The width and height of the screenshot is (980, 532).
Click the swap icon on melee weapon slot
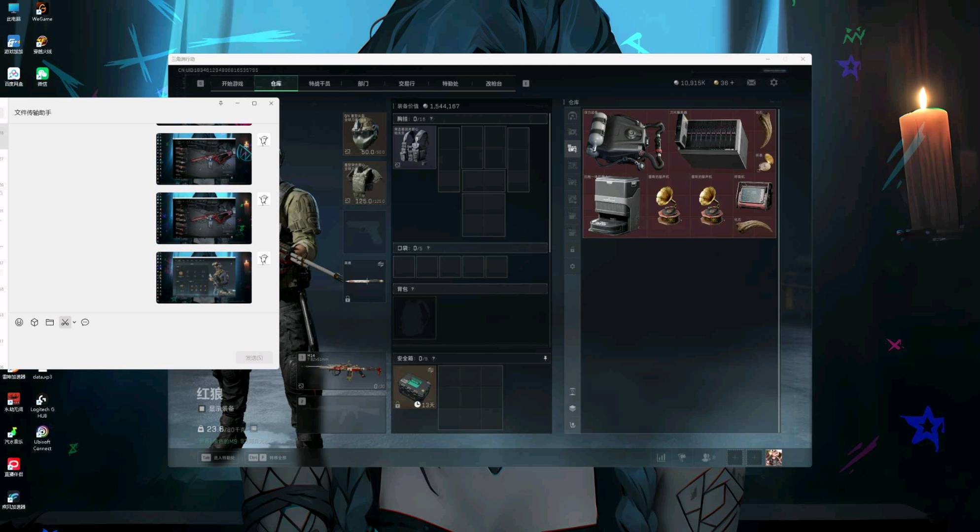[381, 264]
